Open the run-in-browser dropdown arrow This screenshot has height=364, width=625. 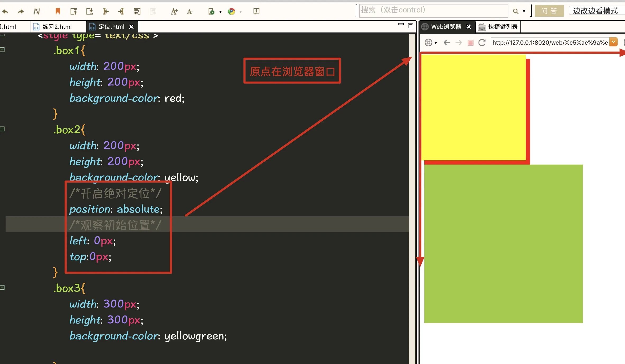click(220, 12)
